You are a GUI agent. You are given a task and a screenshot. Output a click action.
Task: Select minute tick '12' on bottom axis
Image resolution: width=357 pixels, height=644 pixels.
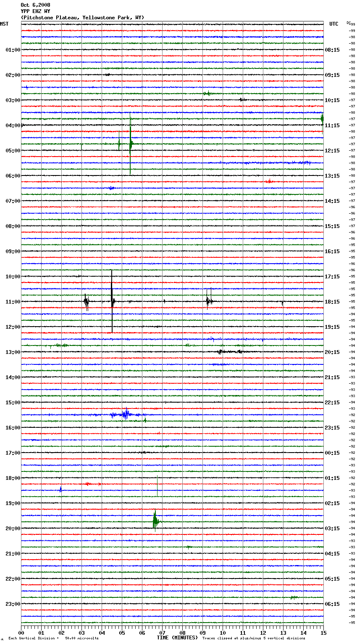click(263, 633)
